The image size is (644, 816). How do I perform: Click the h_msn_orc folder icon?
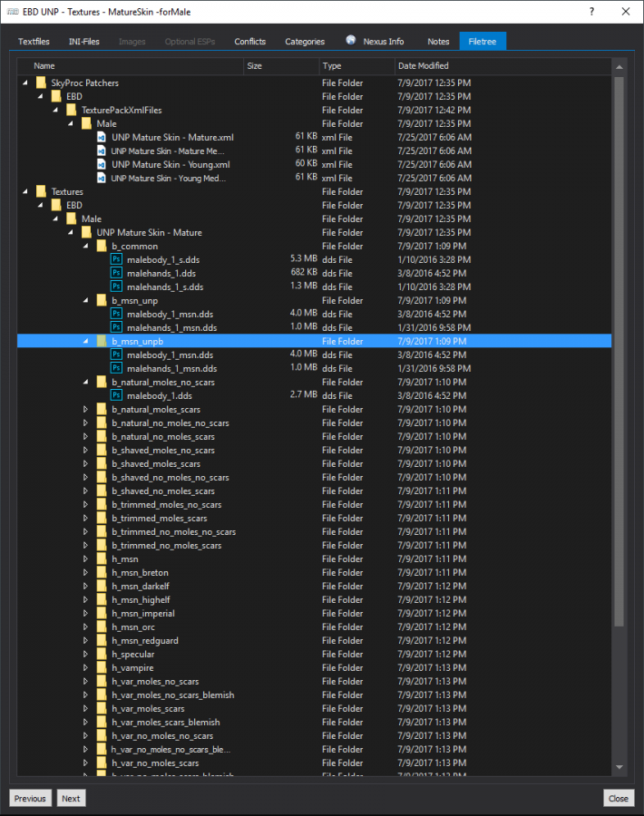point(102,627)
